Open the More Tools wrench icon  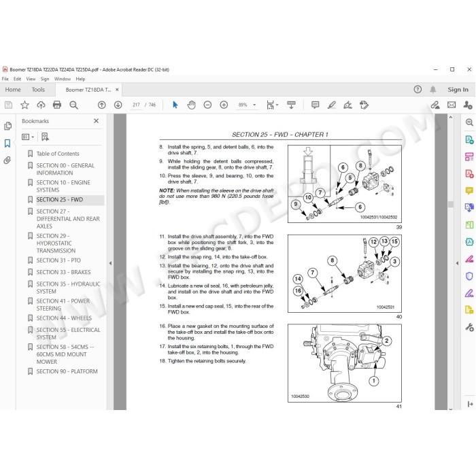pyautogui.click(x=469, y=327)
